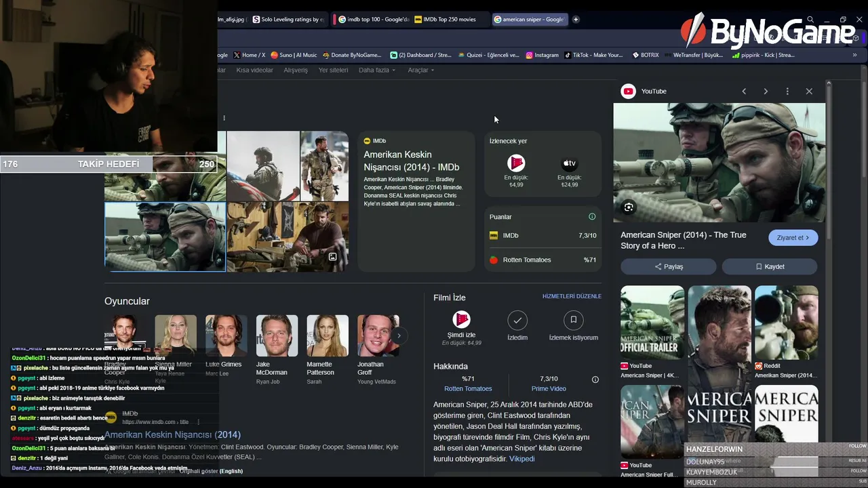The image size is (868, 488).
Task: Select cast member Jake McDorman
Action: [277, 349]
